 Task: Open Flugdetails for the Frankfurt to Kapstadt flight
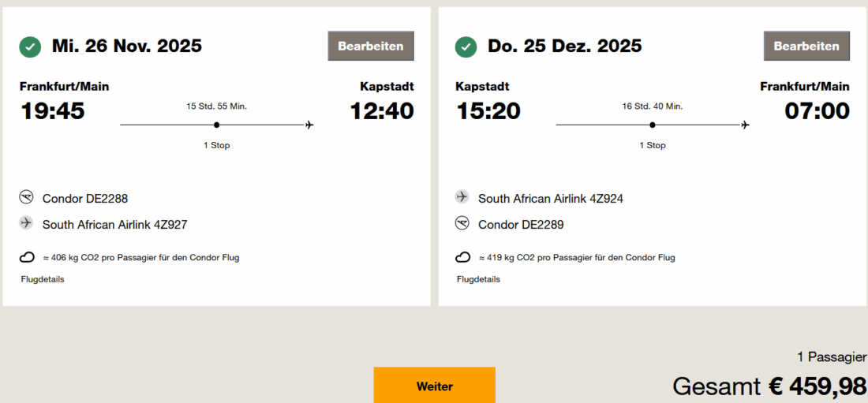click(43, 279)
